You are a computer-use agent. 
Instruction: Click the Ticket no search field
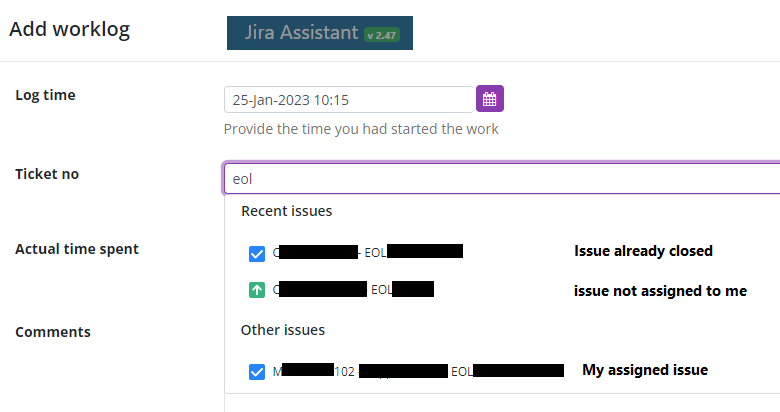click(501, 179)
